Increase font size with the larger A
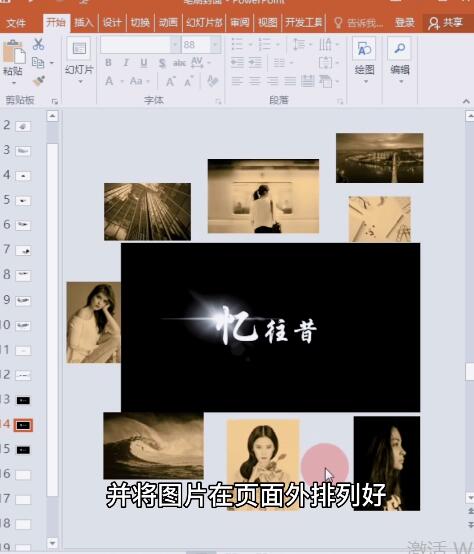 click(170, 81)
